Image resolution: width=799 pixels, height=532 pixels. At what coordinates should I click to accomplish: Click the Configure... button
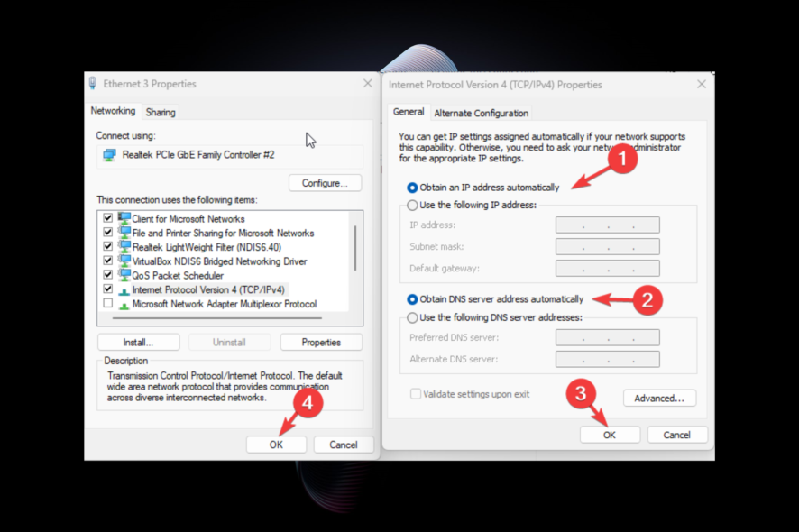[x=326, y=183]
